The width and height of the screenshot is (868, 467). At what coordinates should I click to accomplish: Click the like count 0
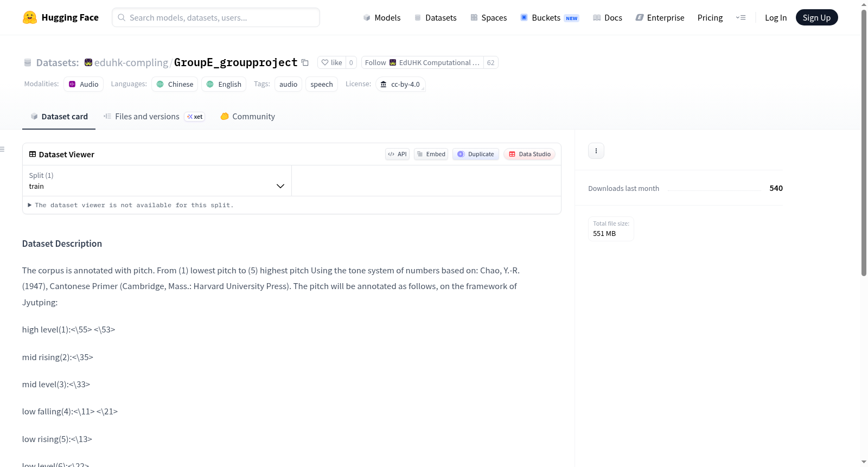(x=351, y=63)
